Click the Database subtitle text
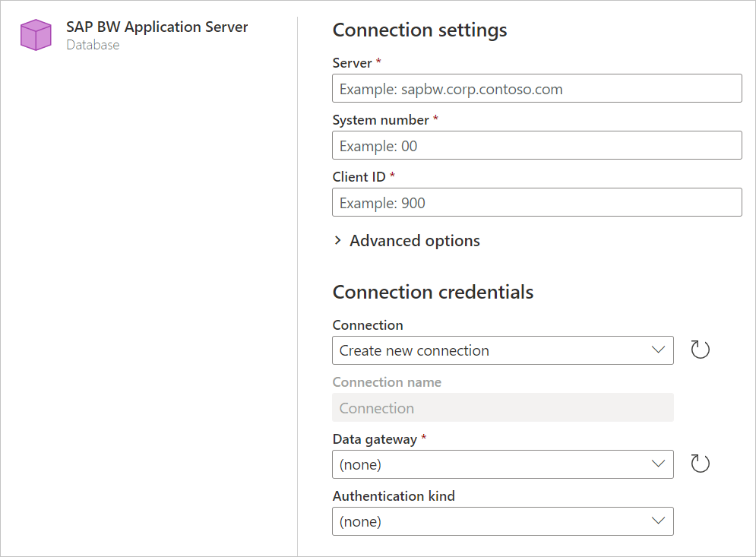The image size is (756, 557). (x=93, y=45)
